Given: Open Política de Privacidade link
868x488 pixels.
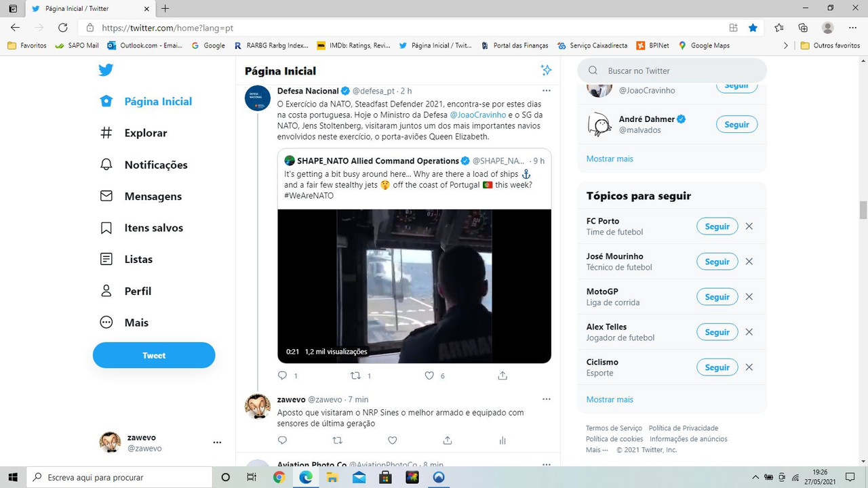Looking at the screenshot, I should point(683,428).
